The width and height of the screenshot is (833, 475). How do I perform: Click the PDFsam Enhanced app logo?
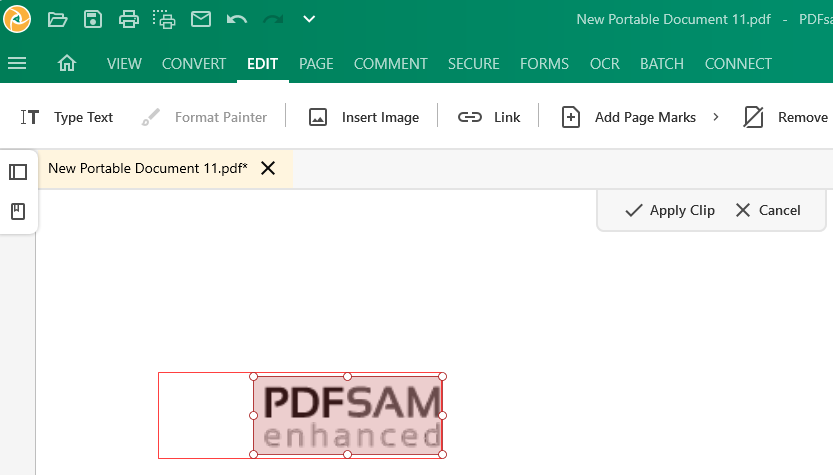click(x=17, y=19)
